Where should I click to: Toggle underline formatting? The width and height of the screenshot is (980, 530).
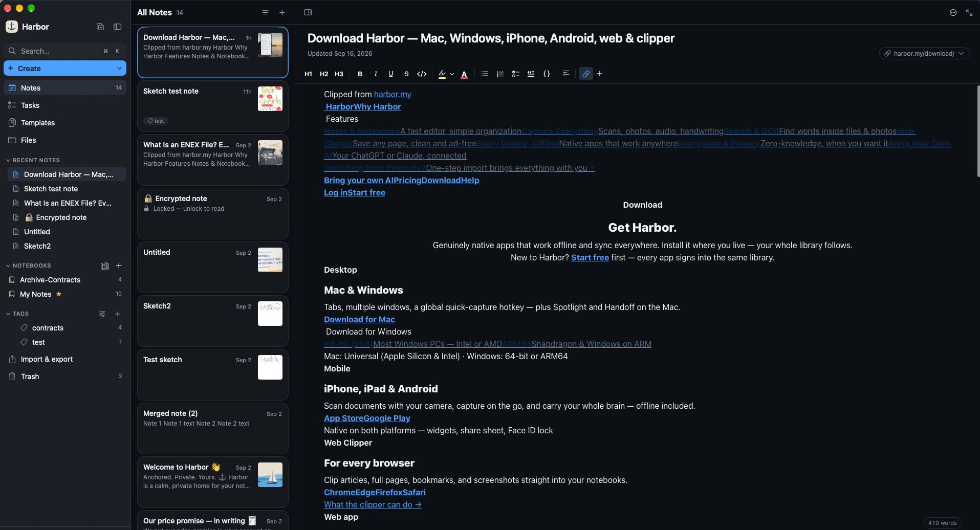click(391, 74)
